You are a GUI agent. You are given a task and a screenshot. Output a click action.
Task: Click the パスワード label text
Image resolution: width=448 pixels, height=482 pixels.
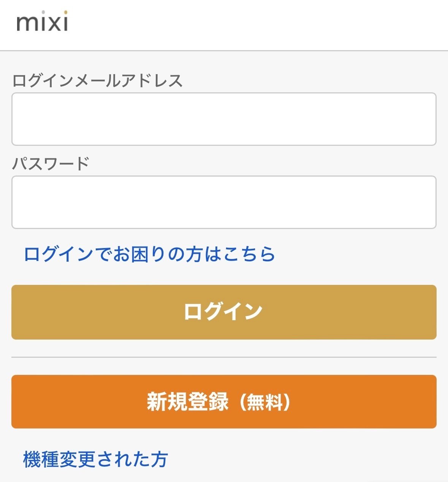51,164
